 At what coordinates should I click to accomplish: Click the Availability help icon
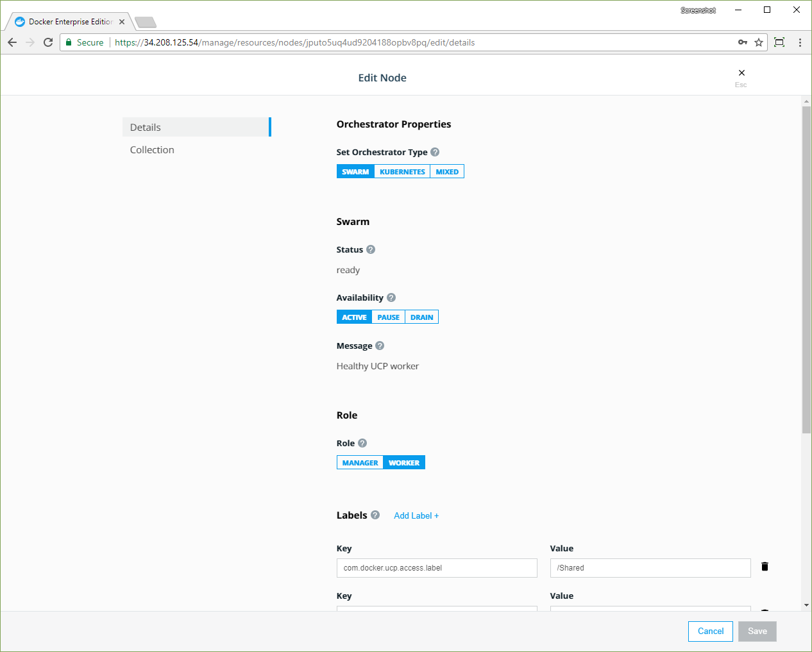click(x=391, y=297)
